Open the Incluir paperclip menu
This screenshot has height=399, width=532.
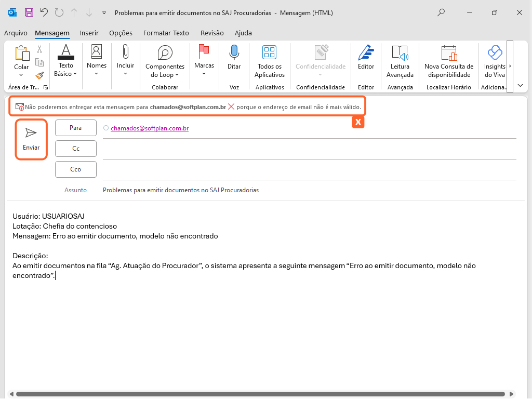125,60
